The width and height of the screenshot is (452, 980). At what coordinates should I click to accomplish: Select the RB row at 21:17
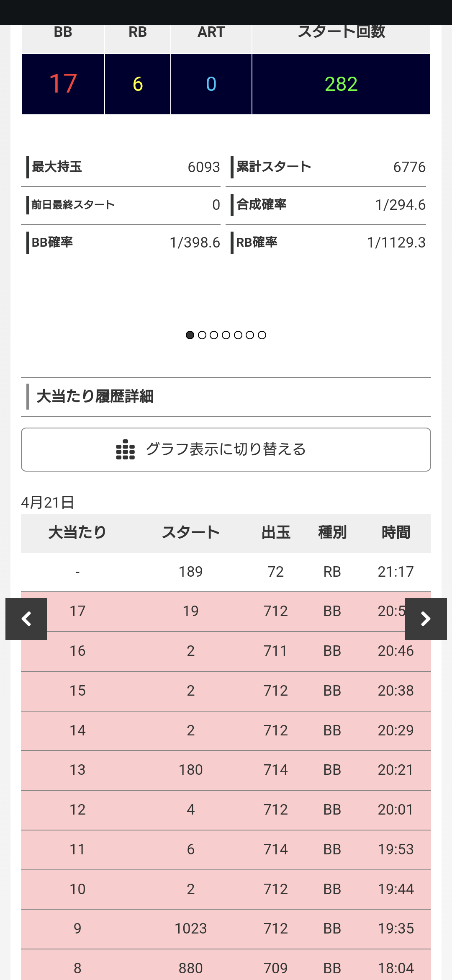pyautogui.click(x=226, y=572)
